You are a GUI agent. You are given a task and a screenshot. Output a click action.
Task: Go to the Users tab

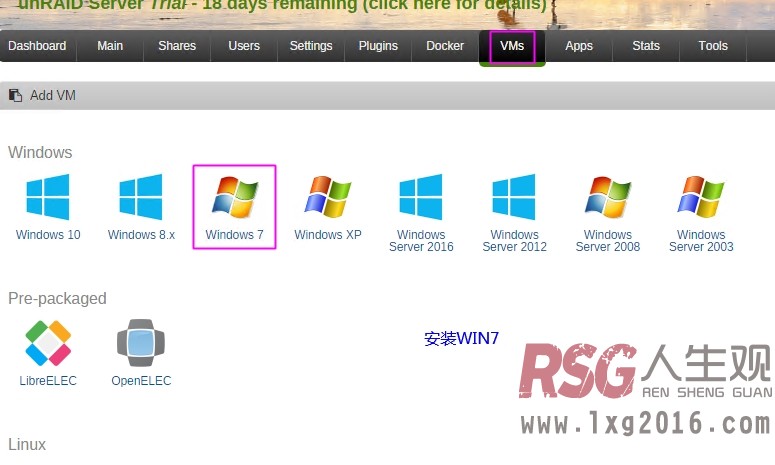point(244,46)
